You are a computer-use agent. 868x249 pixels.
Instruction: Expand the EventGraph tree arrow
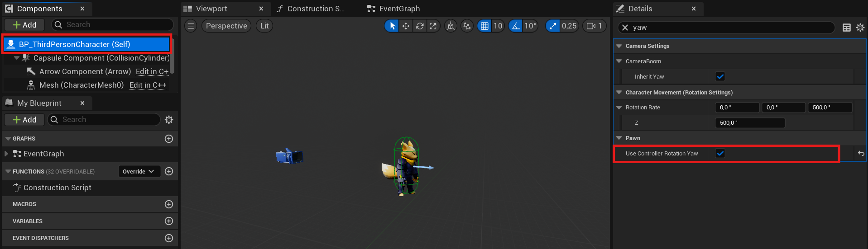6,154
